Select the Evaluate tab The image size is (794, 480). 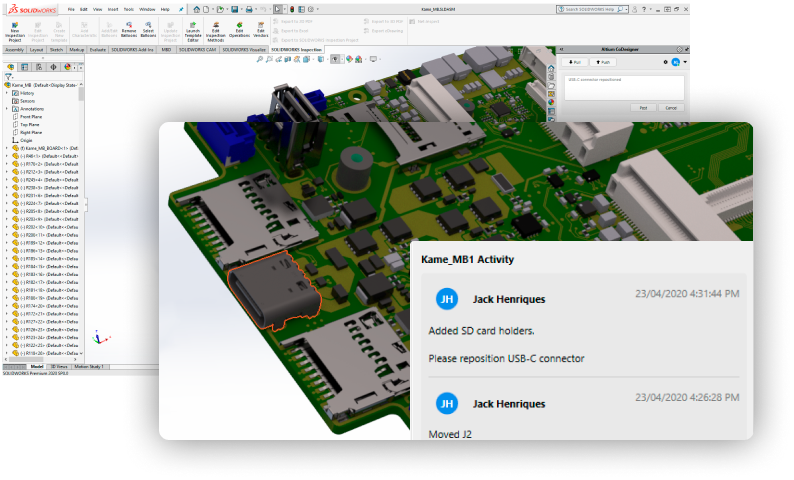tap(98, 49)
